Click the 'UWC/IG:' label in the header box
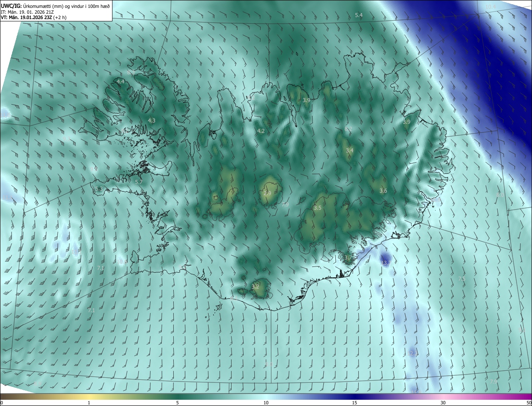 pos(11,6)
